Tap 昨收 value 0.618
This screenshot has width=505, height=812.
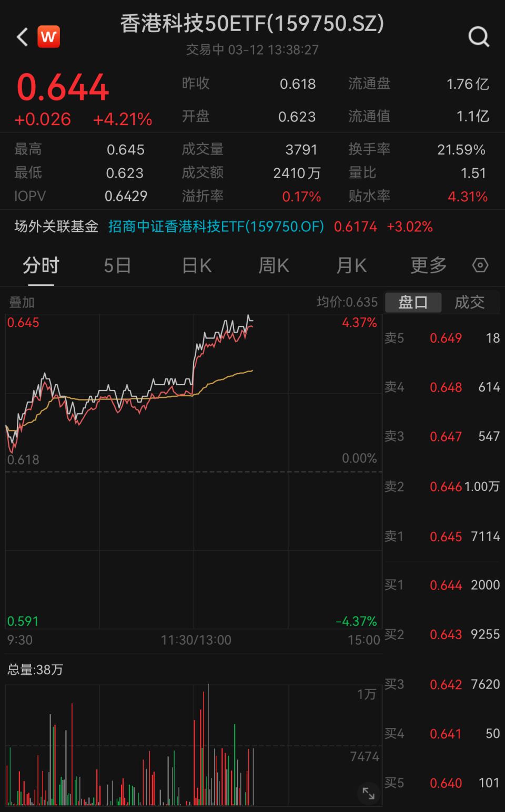tap(298, 84)
